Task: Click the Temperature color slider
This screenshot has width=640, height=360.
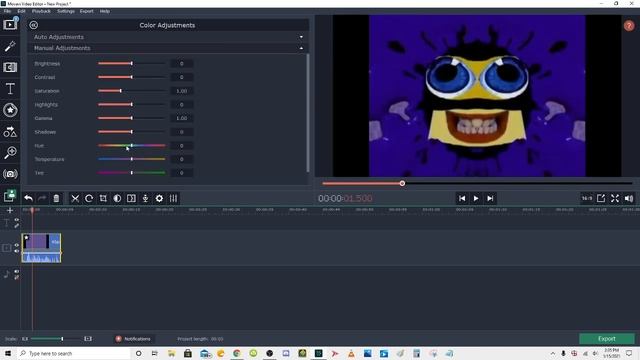Action: click(131, 159)
